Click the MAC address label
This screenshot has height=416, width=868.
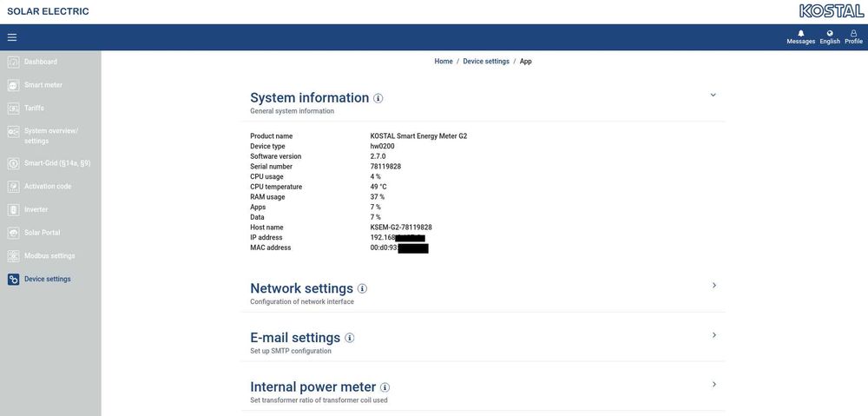270,248
